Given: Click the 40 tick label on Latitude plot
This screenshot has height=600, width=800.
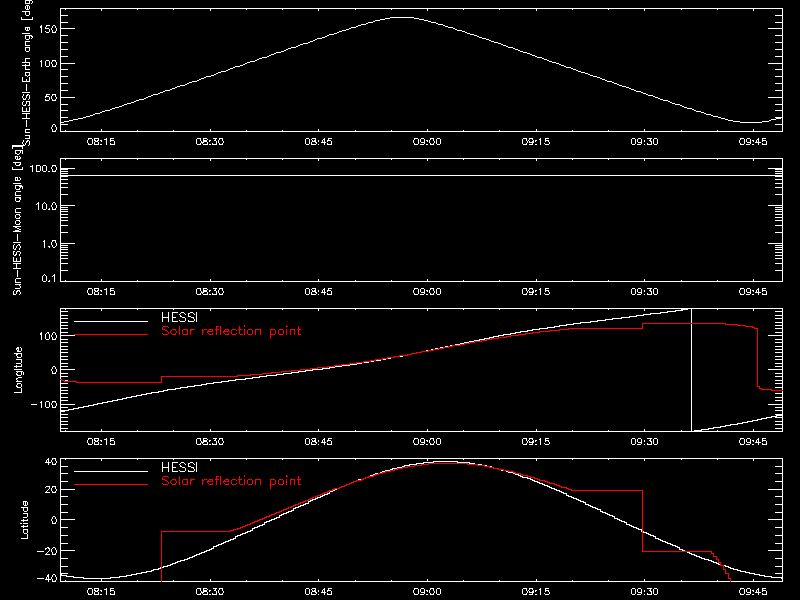Looking at the screenshot, I should [x=51, y=462].
